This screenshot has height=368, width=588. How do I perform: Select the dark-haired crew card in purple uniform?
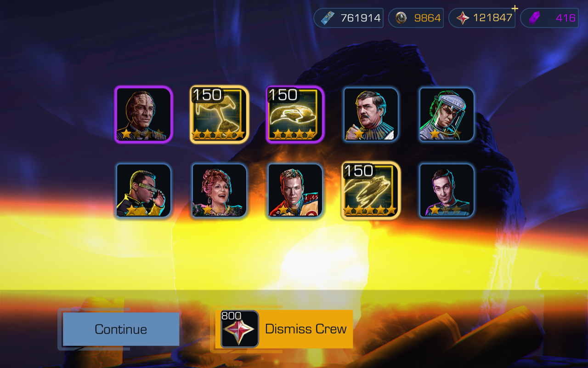click(447, 190)
